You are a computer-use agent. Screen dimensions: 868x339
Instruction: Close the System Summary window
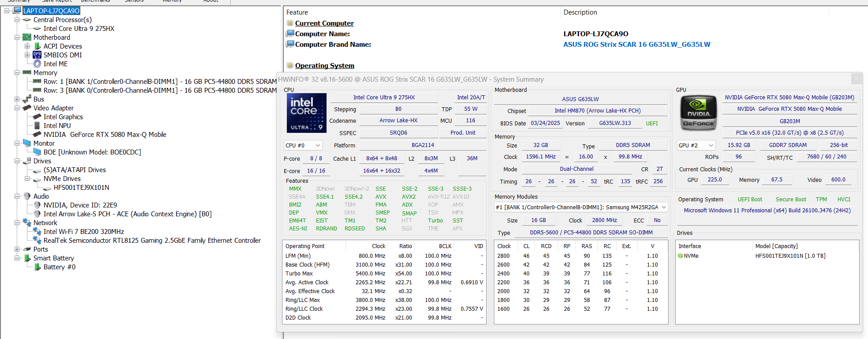click(856, 79)
